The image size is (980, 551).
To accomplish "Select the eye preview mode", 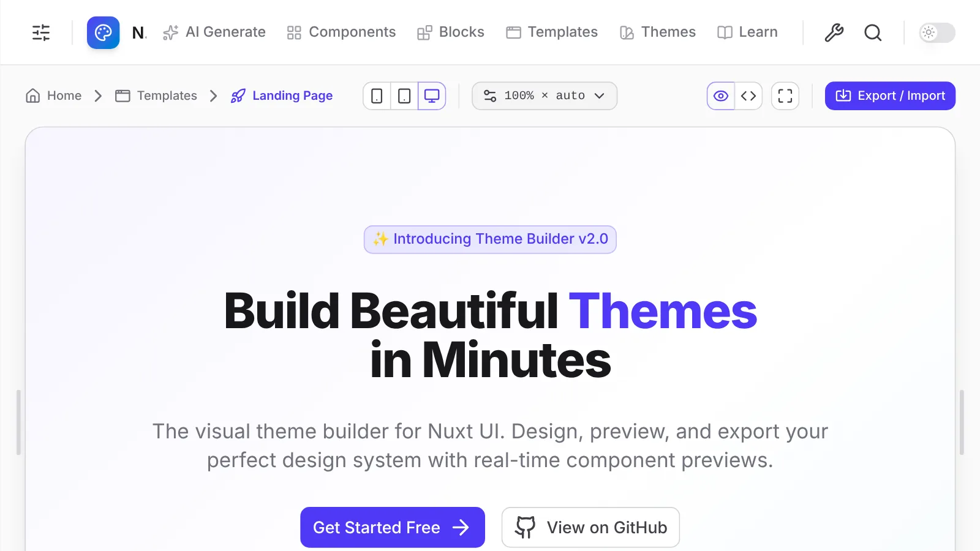I will point(721,96).
